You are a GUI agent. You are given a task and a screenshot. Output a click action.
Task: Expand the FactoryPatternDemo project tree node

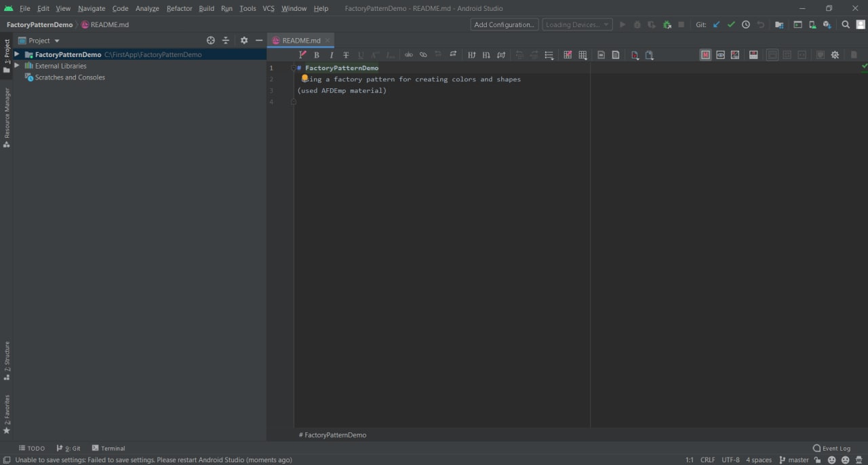pos(17,54)
